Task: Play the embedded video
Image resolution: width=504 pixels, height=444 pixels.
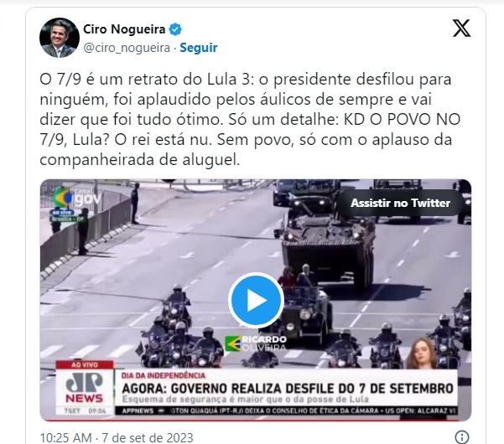Action: coord(256,300)
